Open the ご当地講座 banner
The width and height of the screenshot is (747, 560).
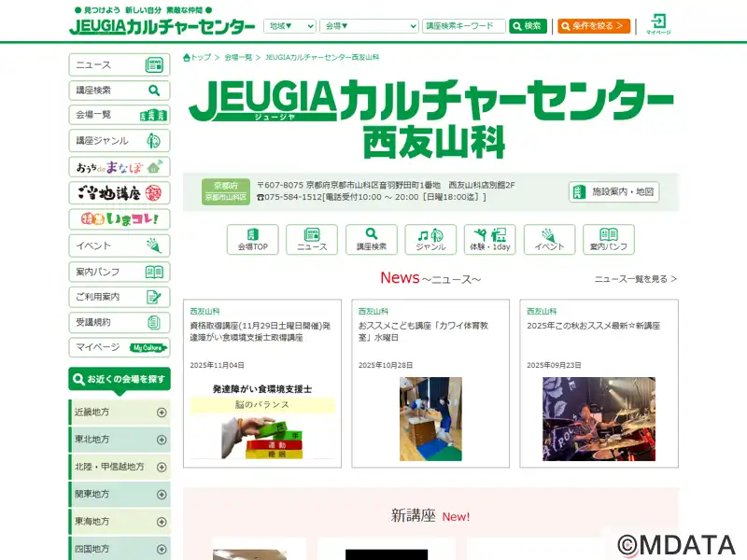point(120,193)
